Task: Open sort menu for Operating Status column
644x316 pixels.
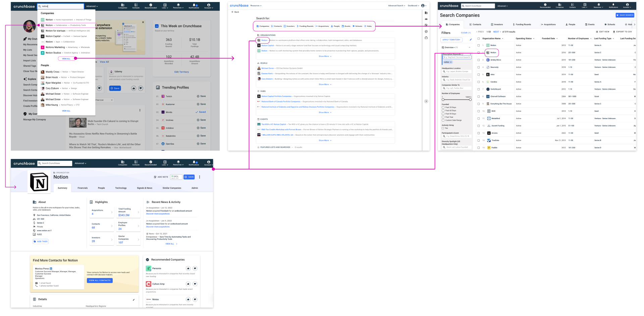Action: pos(534,39)
